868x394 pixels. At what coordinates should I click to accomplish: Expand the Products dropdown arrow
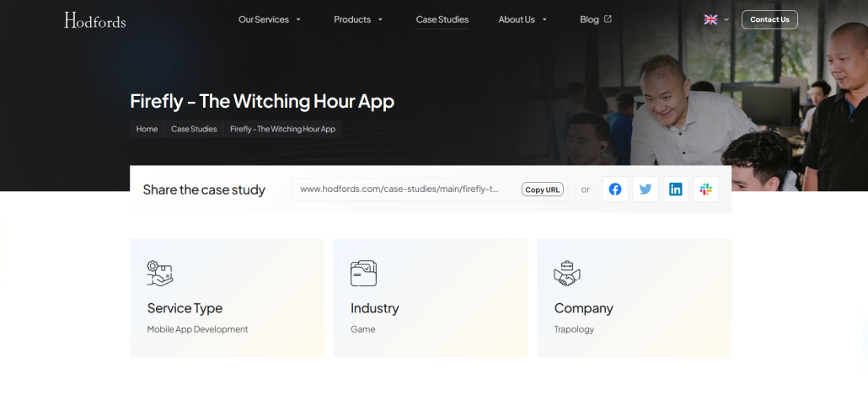[x=380, y=19]
